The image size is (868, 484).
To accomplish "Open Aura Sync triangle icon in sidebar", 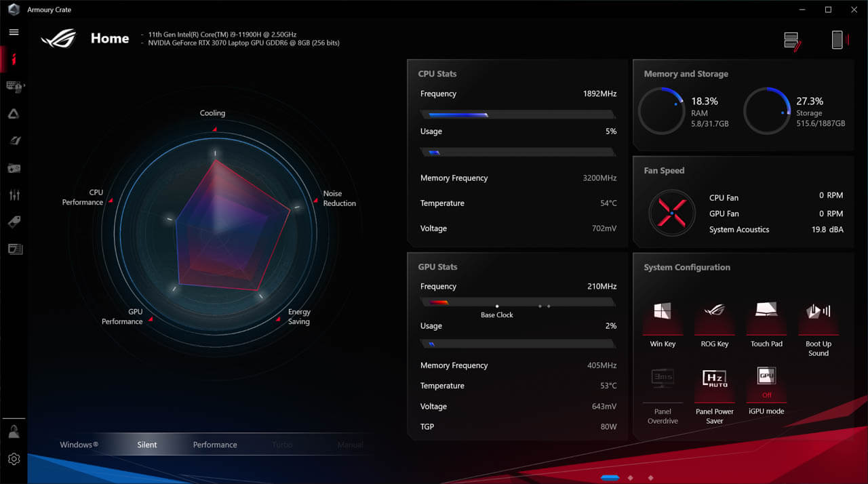I will [14, 114].
